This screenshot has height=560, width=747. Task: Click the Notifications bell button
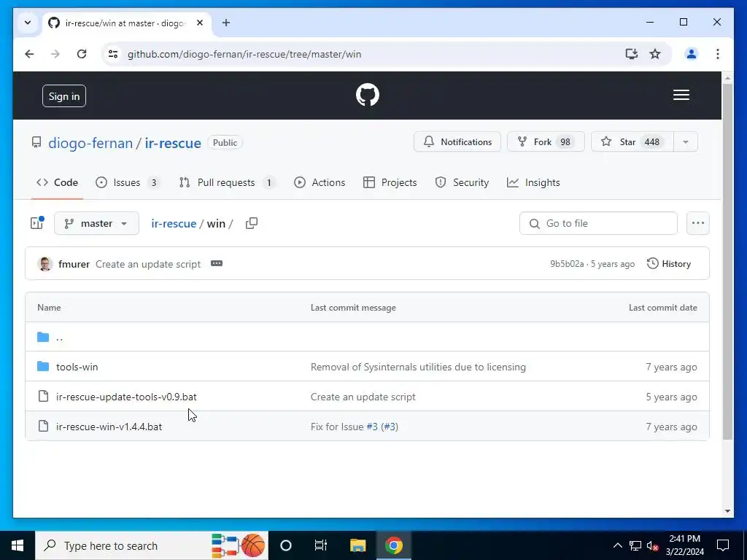(x=457, y=142)
